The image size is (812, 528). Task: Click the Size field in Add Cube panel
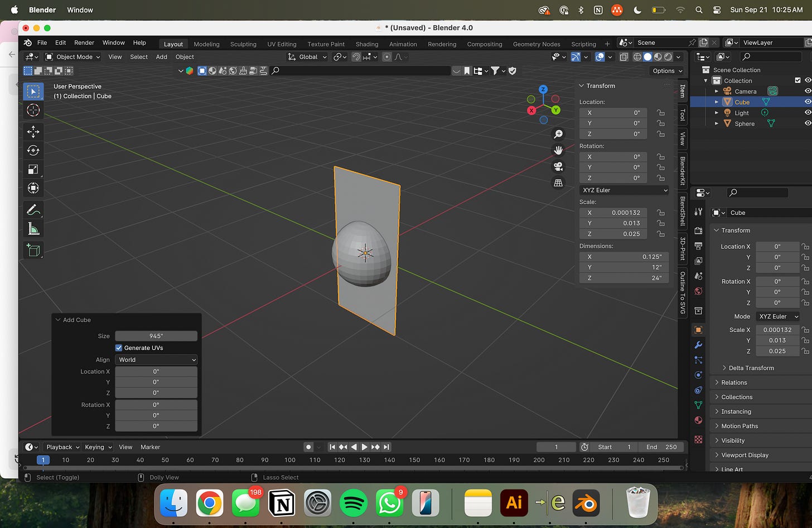(156, 336)
